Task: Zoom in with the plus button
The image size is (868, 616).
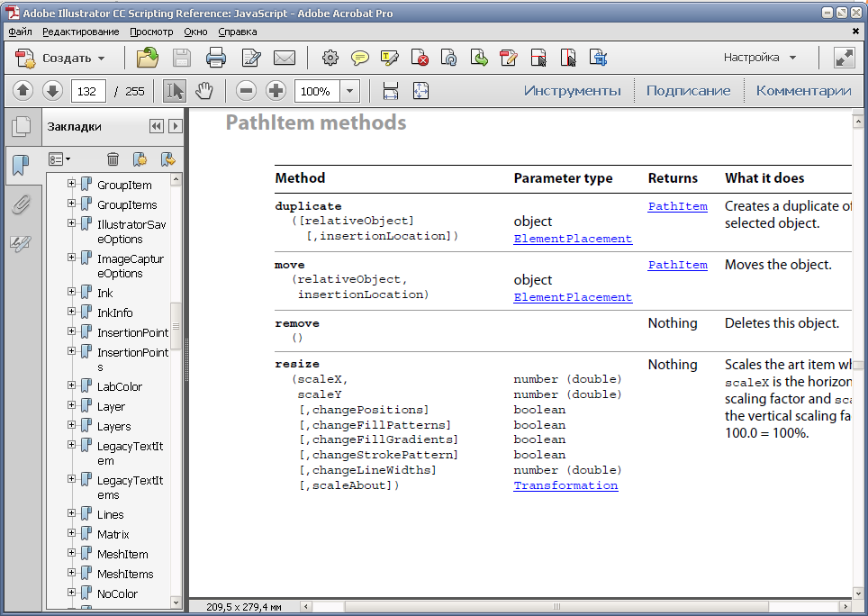Action: coord(276,91)
